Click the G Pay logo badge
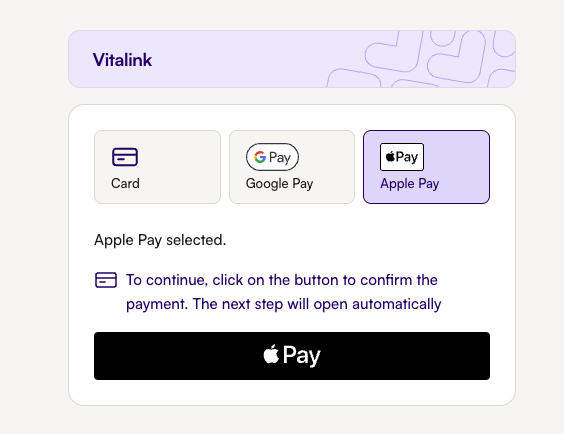 pos(272,157)
